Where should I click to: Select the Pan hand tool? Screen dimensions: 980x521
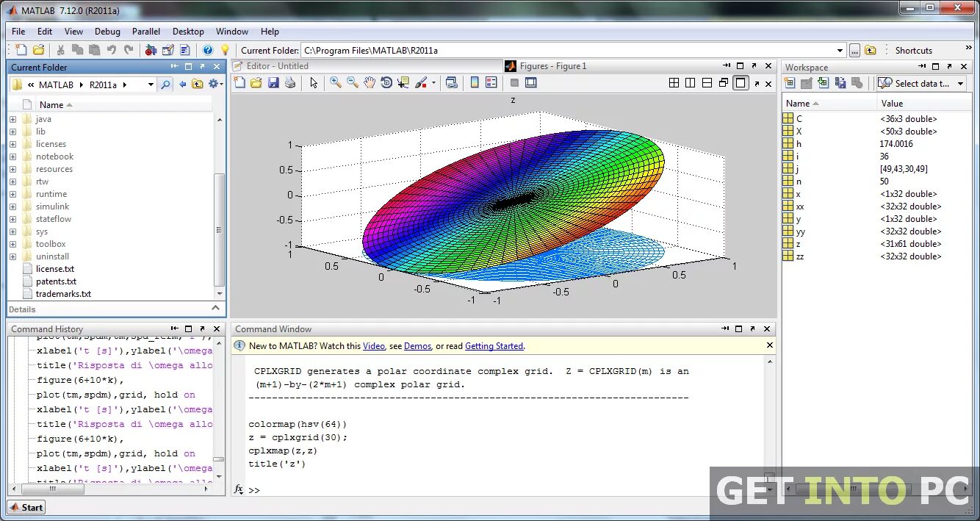point(370,82)
